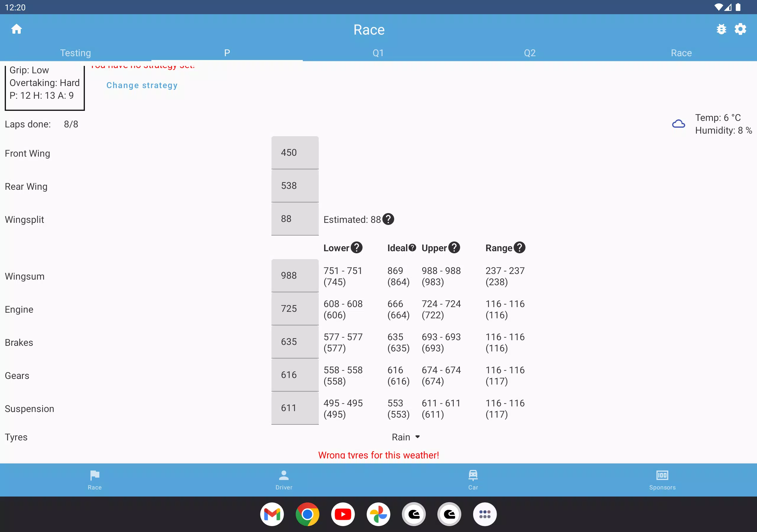Open the app drawer grid icon
Image resolution: width=757 pixels, height=532 pixels.
point(485,514)
